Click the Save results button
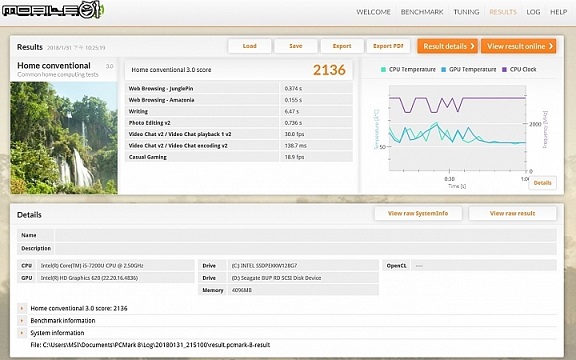 [296, 46]
